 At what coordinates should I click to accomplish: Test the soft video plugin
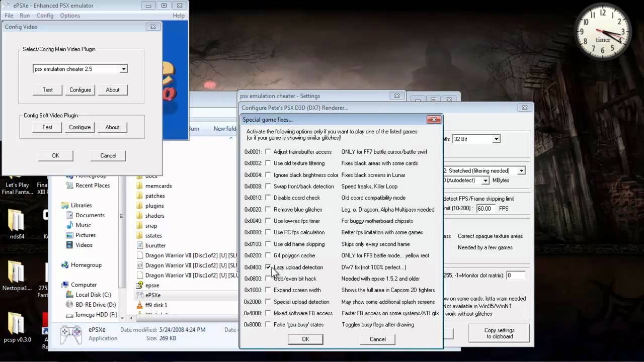tap(47, 127)
